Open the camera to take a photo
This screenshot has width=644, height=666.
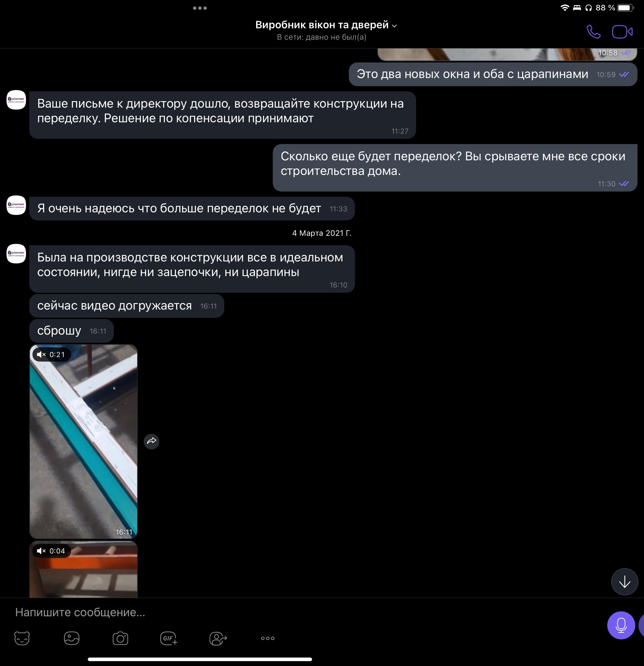[120, 638]
